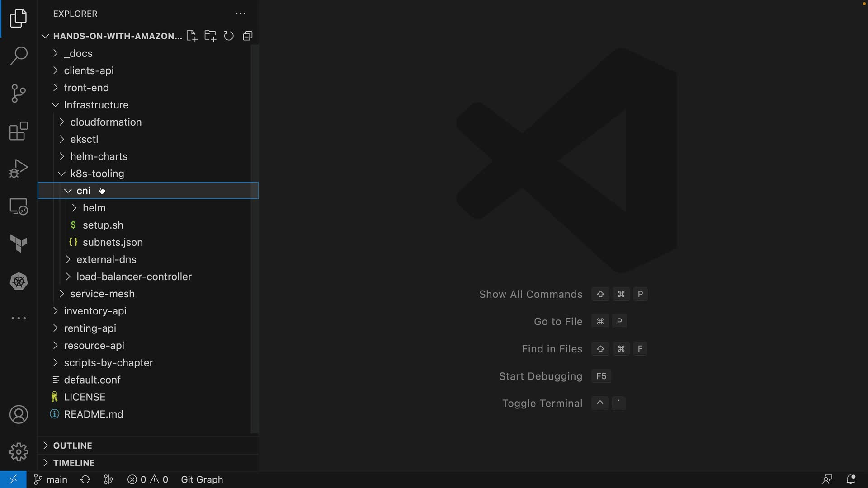This screenshot has width=868, height=488.
Task: Open the Terraform extension view
Action: (x=19, y=244)
